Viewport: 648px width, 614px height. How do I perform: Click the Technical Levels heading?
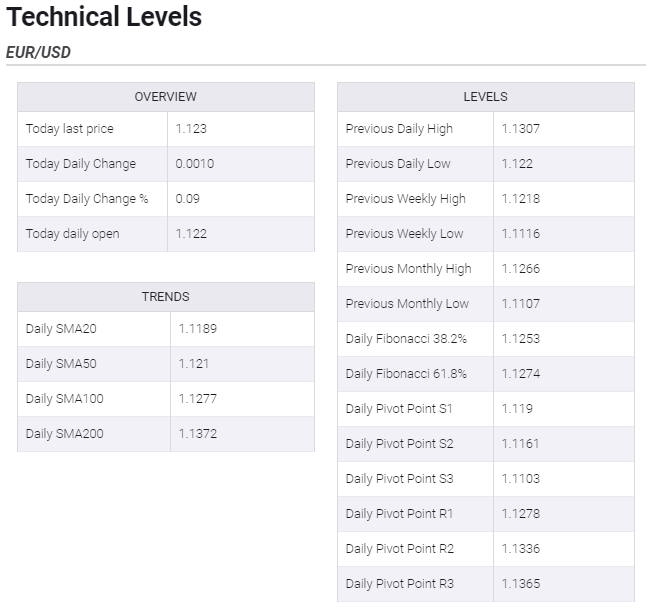(104, 17)
